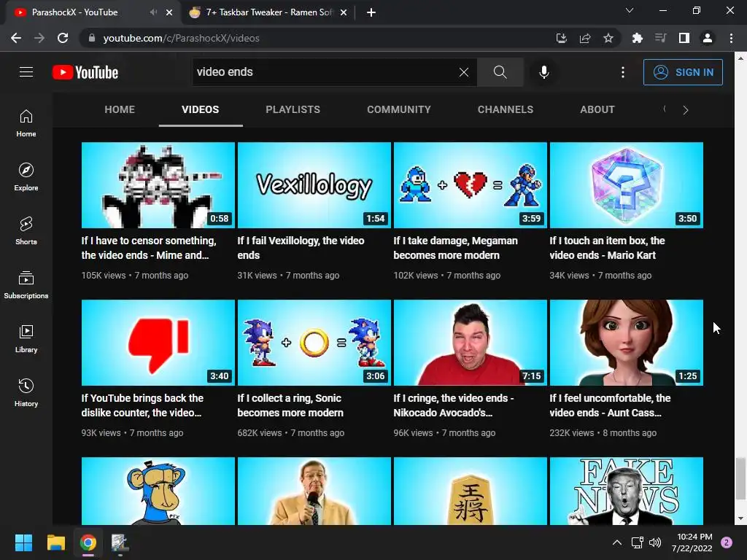Mute the ParashockX tab audio icon
Screen dimensions: 747x560
pyautogui.click(x=153, y=12)
